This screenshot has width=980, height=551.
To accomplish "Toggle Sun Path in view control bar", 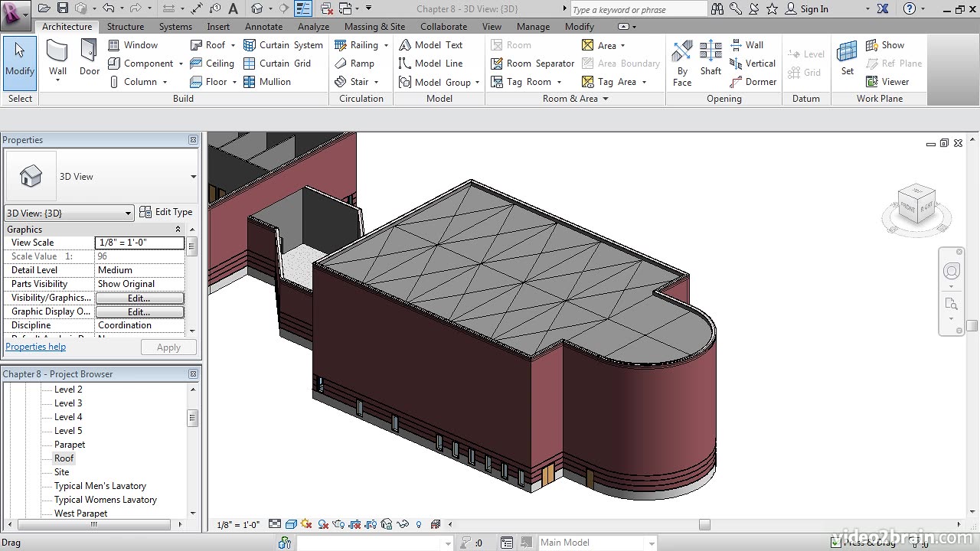I will click(307, 524).
